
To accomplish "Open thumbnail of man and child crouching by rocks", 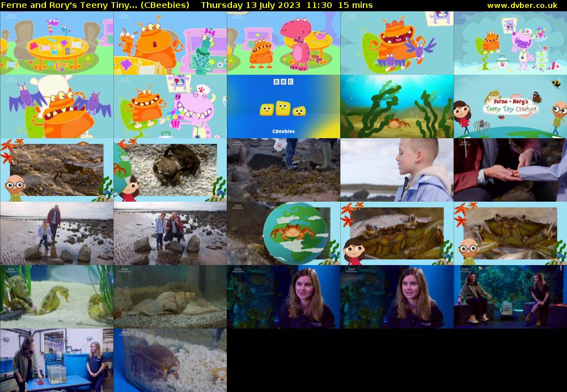I will (x=170, y=233).
